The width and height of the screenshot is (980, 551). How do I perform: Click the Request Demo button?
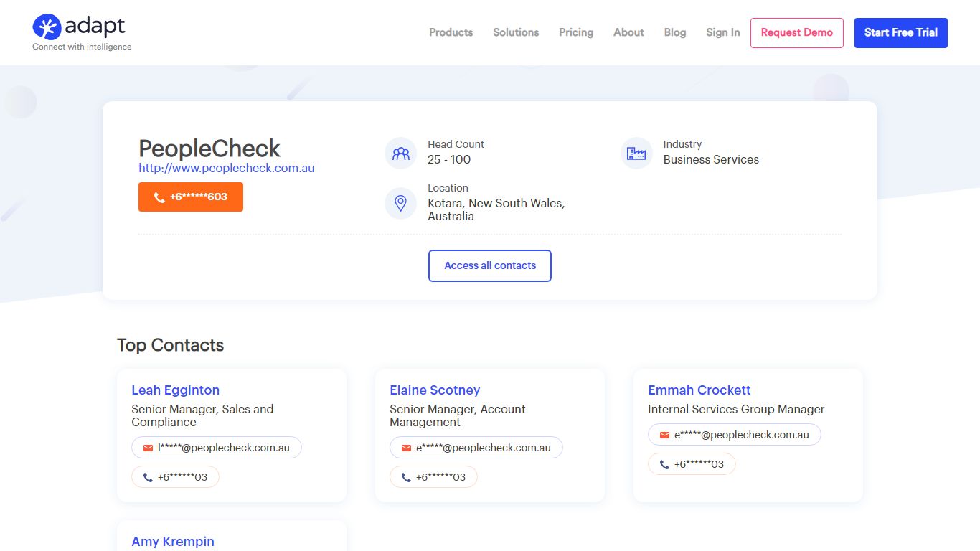point(797,33)
